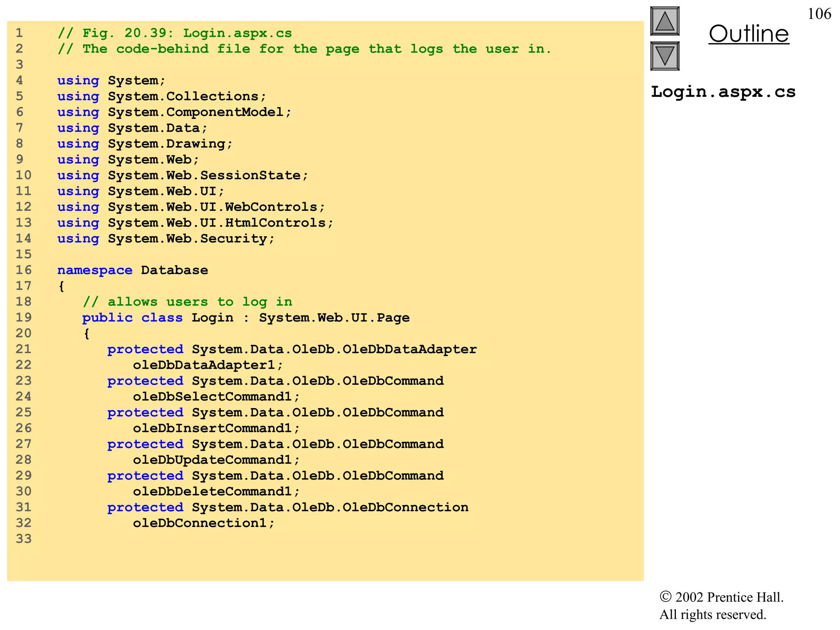Select the code-behind file comment on line 2
Image resolution: width=840 pixels, height=630 pixels.
pyautogui.click(x=304, y=49)
